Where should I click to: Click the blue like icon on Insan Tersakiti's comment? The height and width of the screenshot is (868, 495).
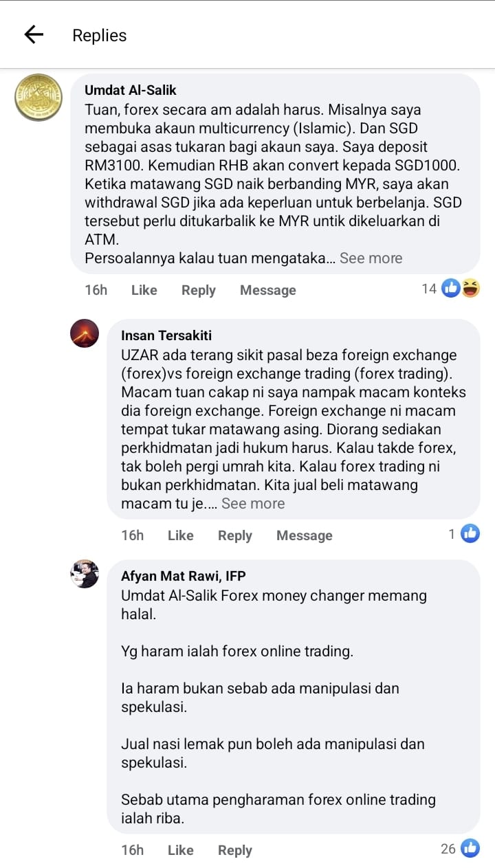pos(470,533)
